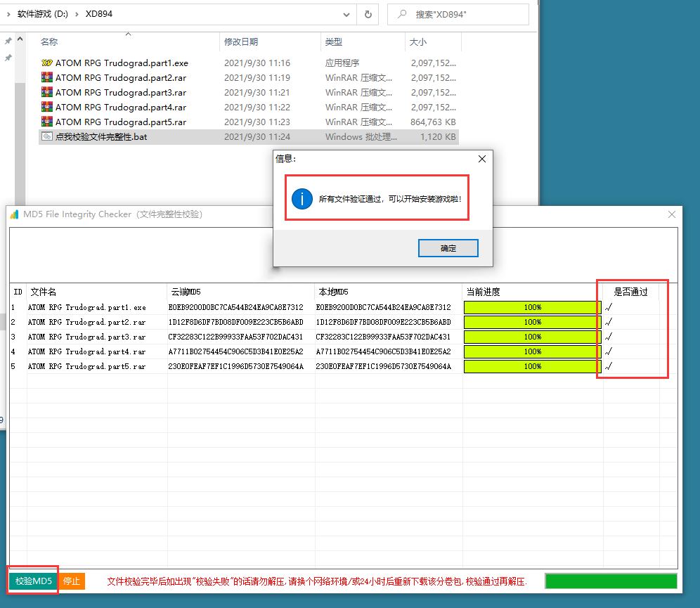This screenshot has height=608, width=700.
Task: Click the MD5 File Integrity Checker title icon
Action: tap(15, 214)
